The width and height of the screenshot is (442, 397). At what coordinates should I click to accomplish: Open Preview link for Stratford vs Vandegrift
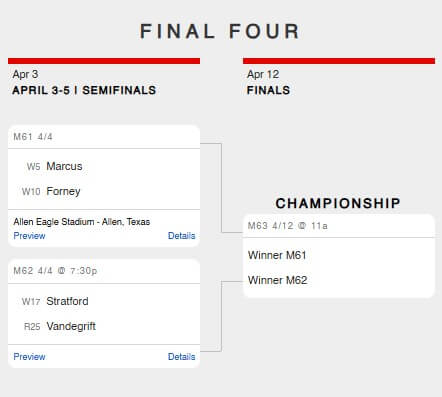coord(29,357)
